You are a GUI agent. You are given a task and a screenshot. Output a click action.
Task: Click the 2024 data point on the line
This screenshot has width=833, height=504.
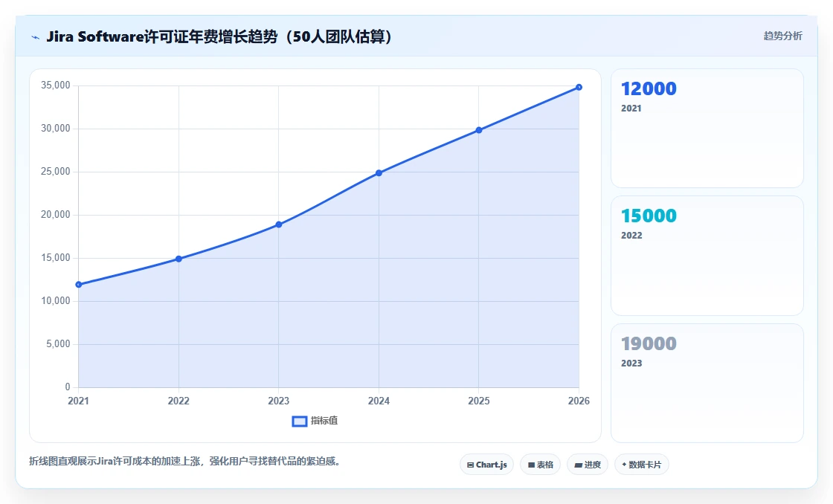click(x=379, y=173)
